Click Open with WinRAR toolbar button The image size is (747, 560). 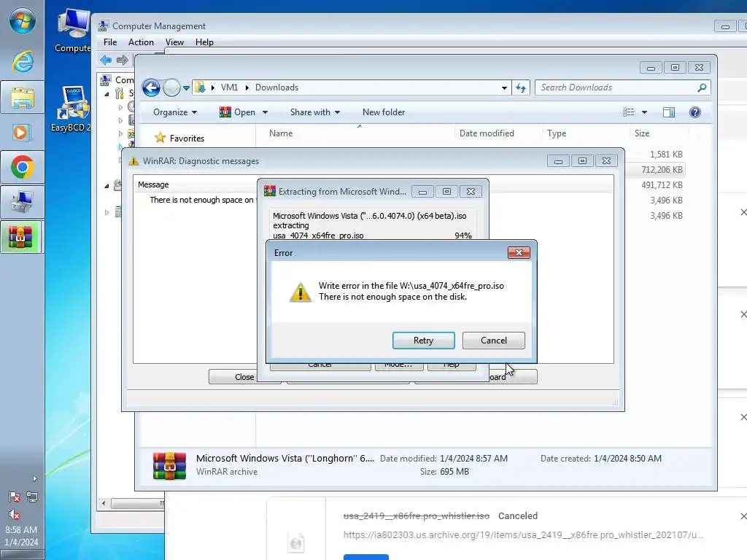[x=238, y=112]
